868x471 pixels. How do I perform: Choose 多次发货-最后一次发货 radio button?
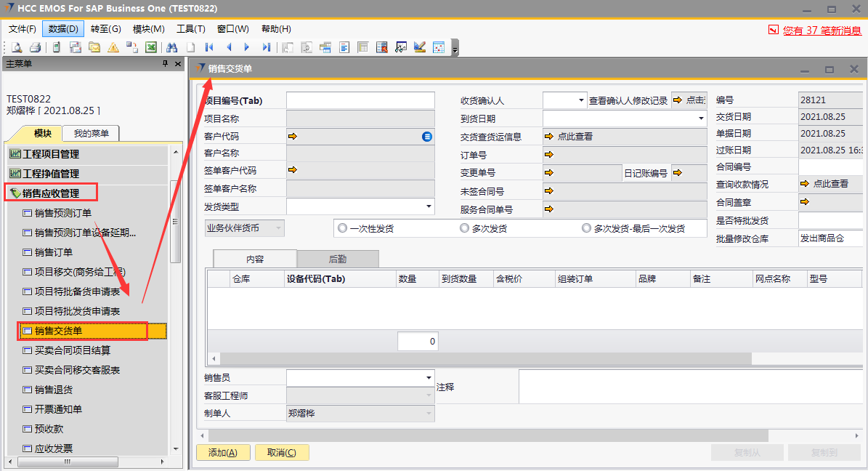(x=586, y=228)
